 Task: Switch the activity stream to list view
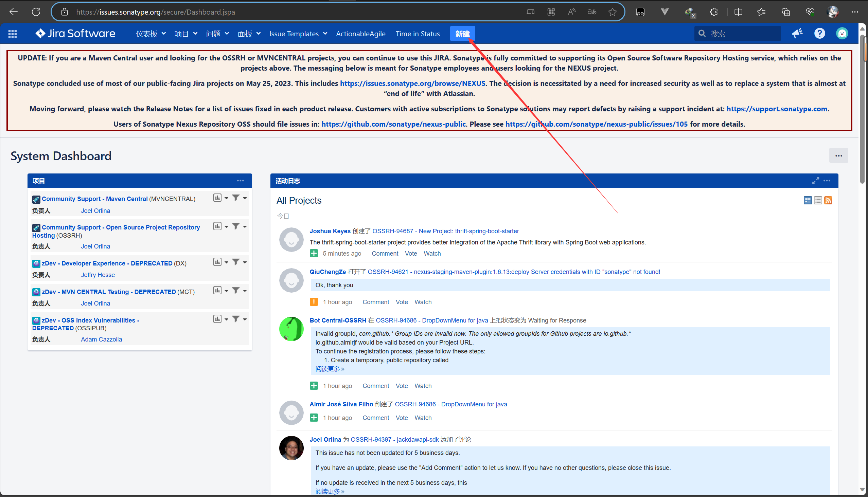tap(818, 200)
